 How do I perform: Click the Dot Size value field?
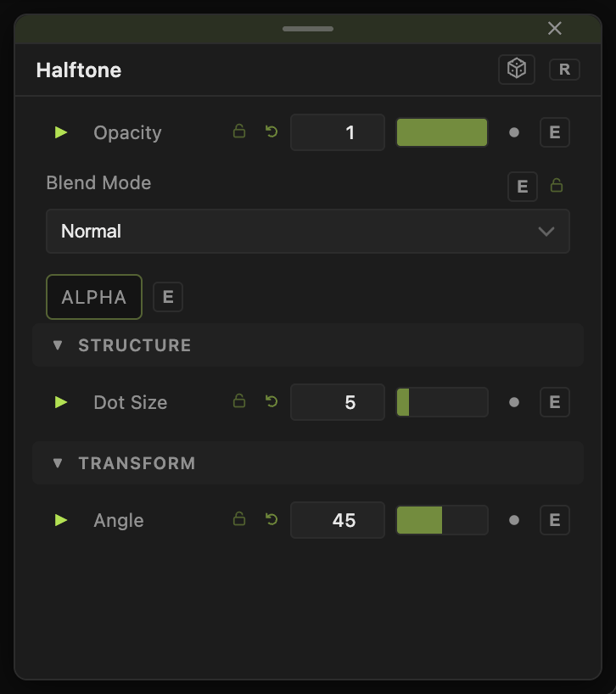(x=338, y=402)
